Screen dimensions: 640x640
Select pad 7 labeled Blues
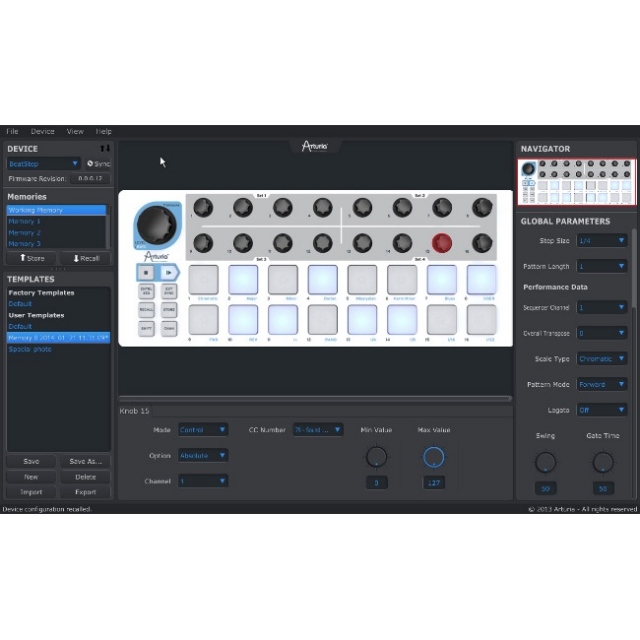click(x=442, y=280)
